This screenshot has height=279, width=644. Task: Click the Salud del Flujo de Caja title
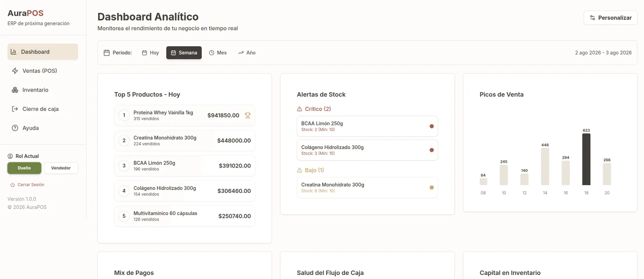click(x=330, y=273)
